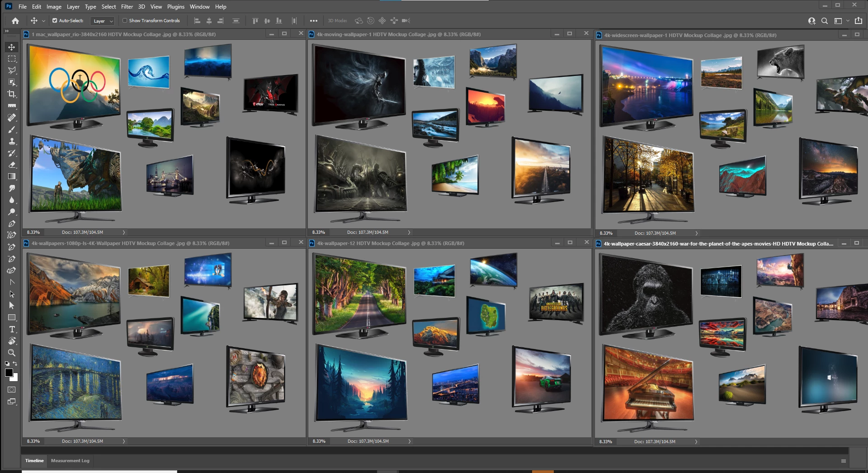Open the Layer auto-select dropdown
The height and width of the screenshot is (473, 868).
(103, 21)
